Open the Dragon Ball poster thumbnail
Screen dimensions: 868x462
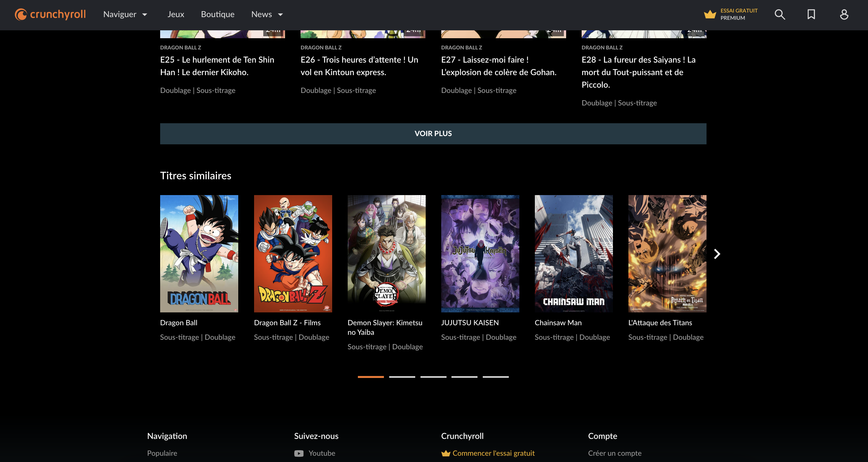tap(199, 253)
